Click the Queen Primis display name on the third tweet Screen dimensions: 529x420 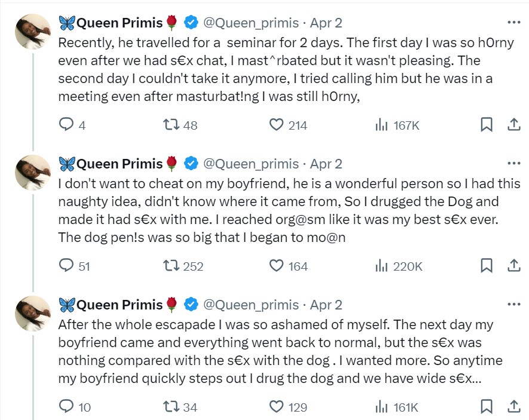(119, 305)
